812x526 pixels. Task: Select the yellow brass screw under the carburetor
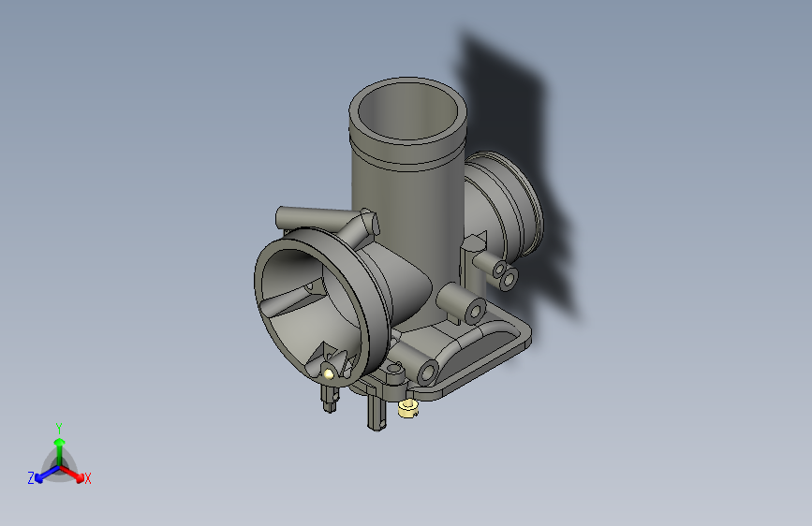[407, 408]
